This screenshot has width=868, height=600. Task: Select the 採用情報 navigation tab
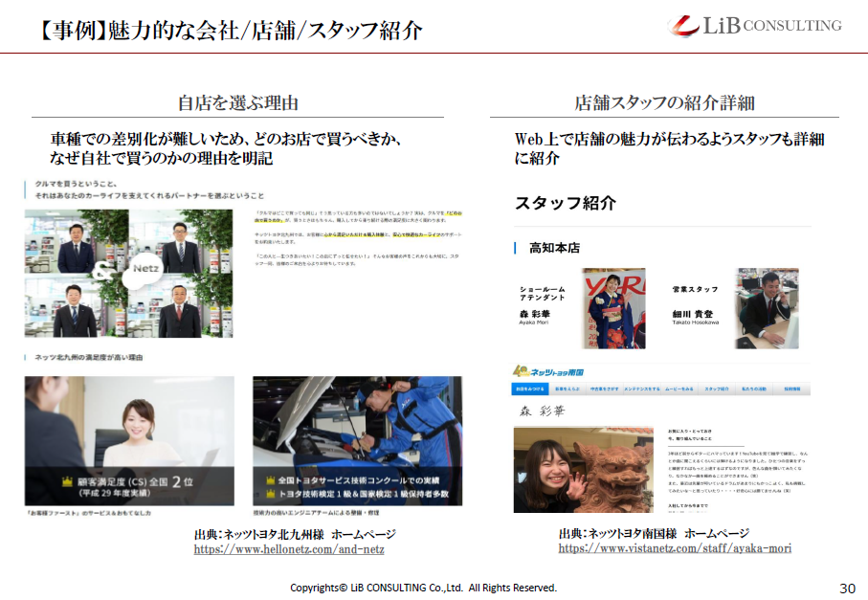pos(792,389)
